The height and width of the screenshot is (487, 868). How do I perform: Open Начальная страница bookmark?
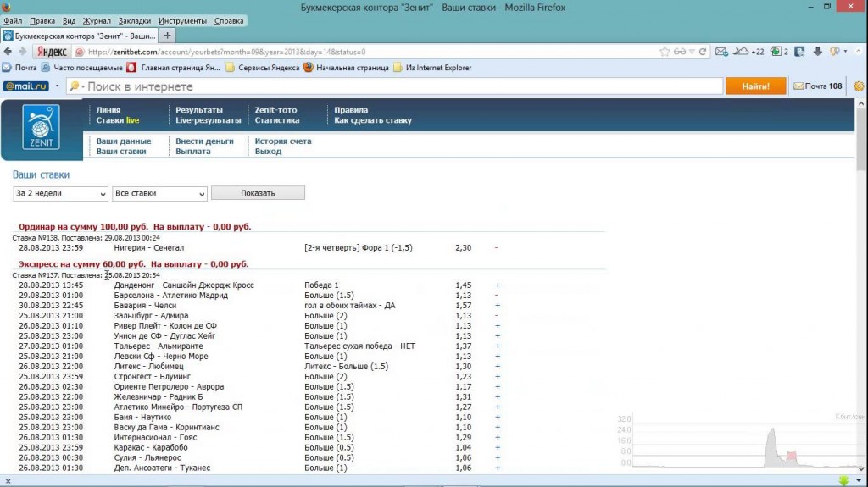click(347, 68)
